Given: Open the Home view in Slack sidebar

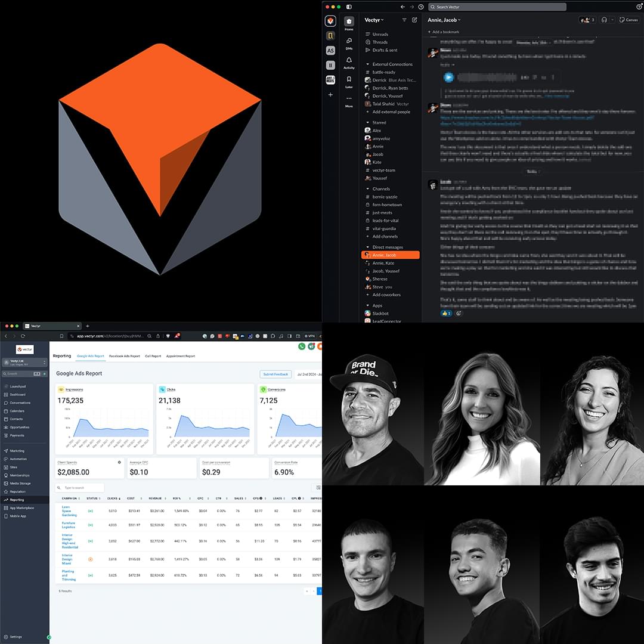Looking at the screenshot, I should (x=349, y=22).
